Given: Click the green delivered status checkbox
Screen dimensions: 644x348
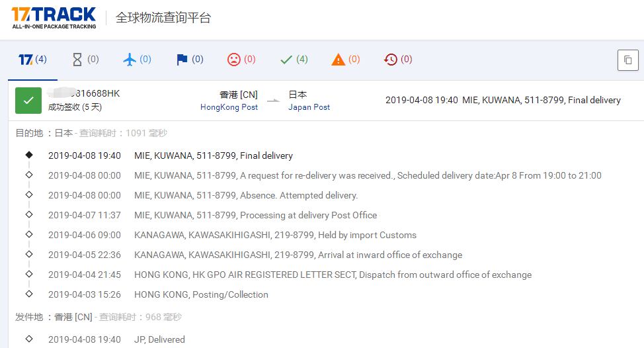Looking at the screenshot, I should pos(28,101).
